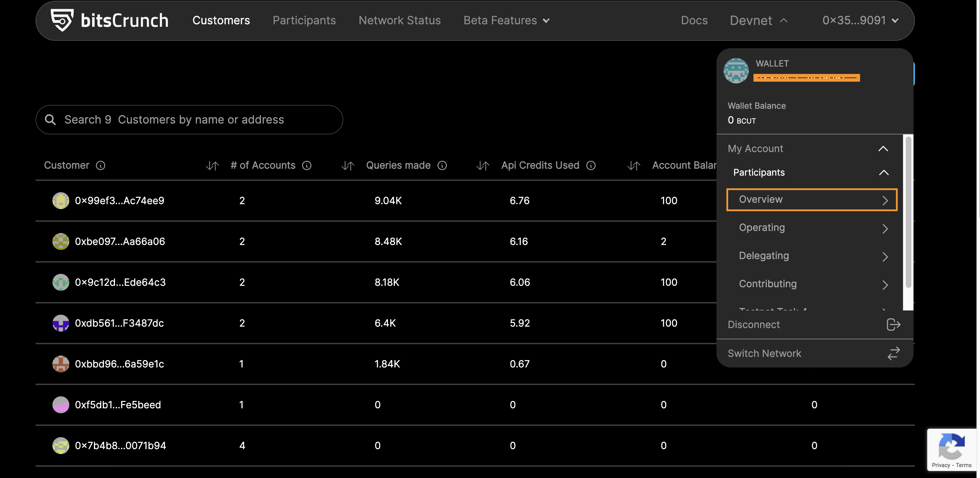The height and width of the screenshot is (478, 980).
Task: Click the wallet menu scrollbar
Action: [x=909, y=212]
